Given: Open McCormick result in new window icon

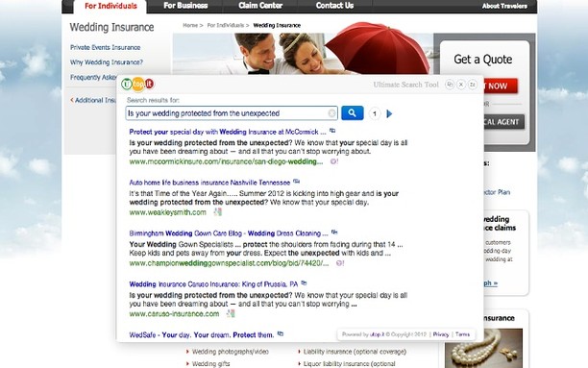Looking at the screenshot, I should [332, 131].
